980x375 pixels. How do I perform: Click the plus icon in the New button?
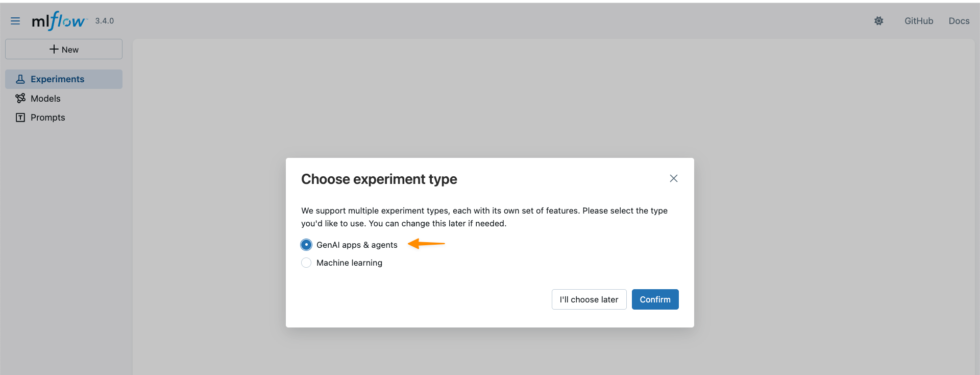click(54, 49)
